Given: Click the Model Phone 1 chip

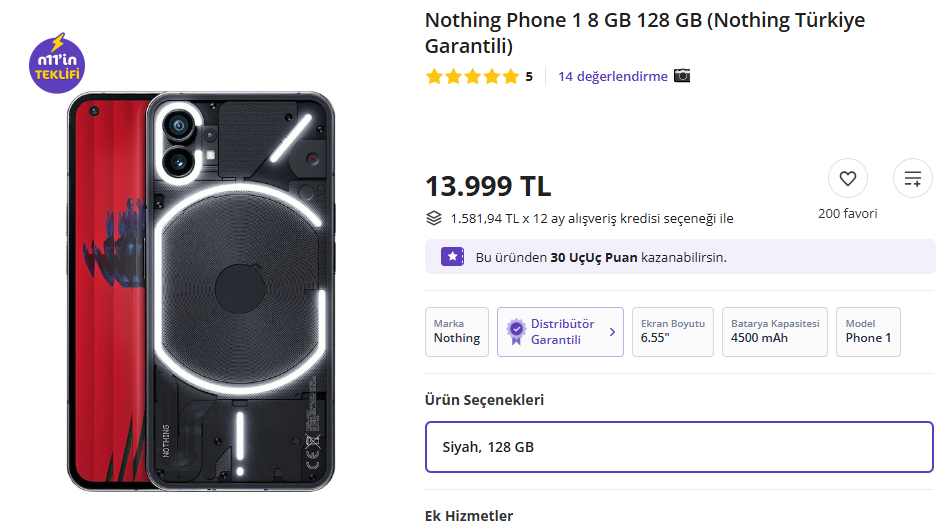Looking at the screenshot, I should 867,332.
